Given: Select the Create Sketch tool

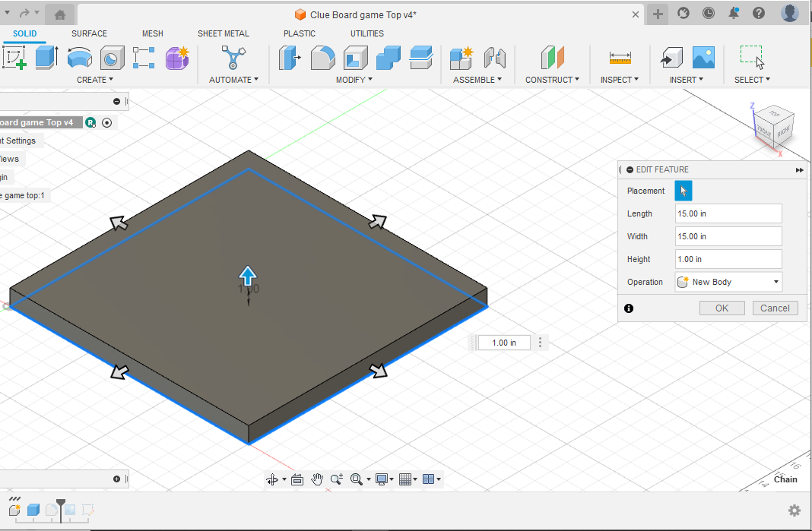Looking at the screenshot, I should click(x=14, y=58).
